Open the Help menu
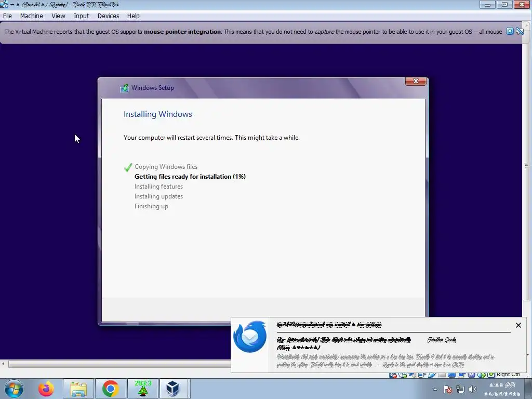The image size is (532, 399). (134, 16)
